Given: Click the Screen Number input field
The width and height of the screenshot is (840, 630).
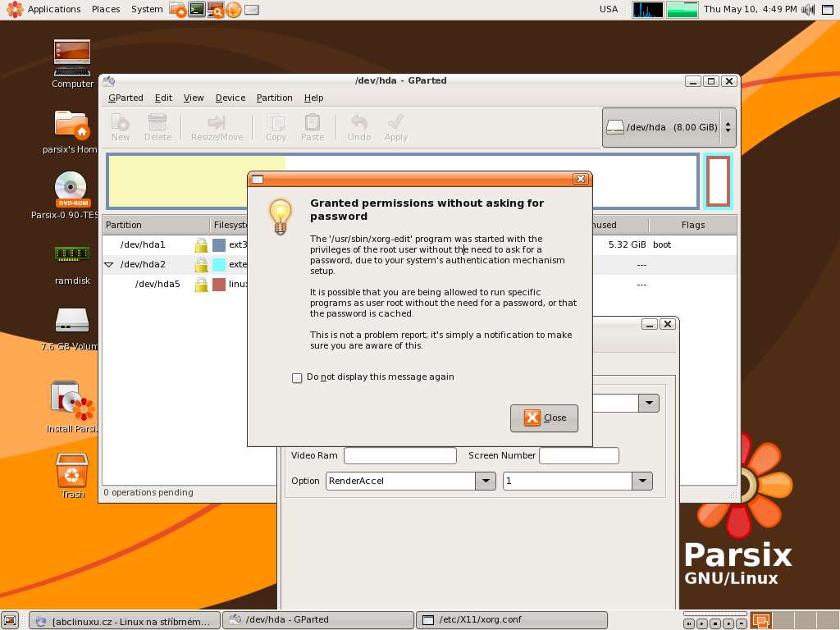Looking at the screenshot, I should [578, 456].
